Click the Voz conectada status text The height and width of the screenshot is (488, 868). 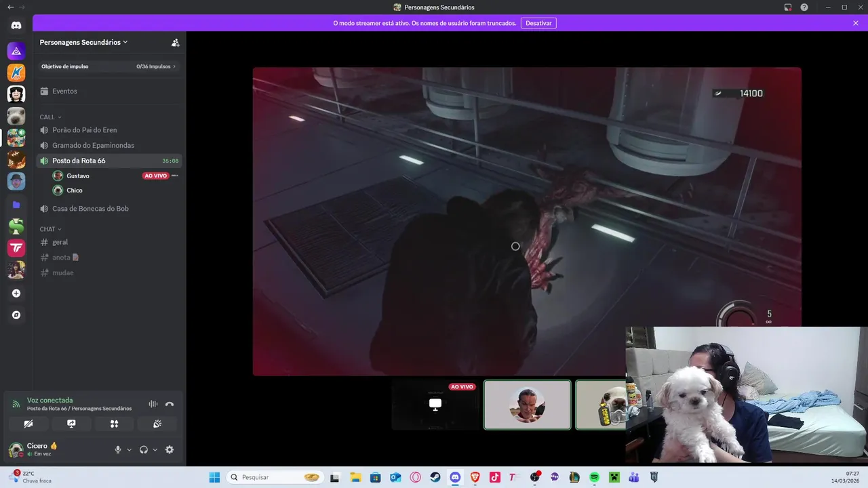(50, 400)
